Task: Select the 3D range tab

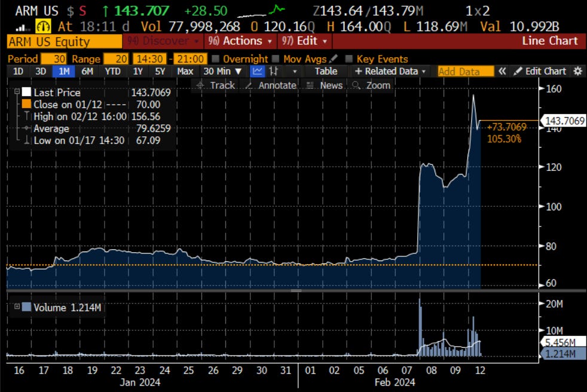Action: 41,71
